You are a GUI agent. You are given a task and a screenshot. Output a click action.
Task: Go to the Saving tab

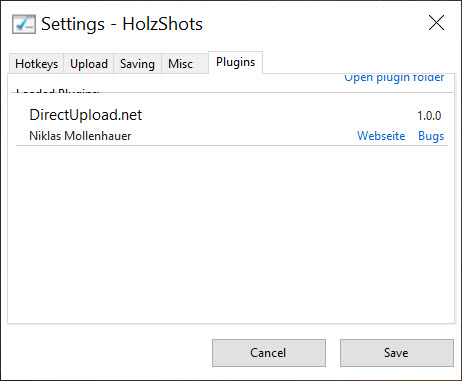click(x=137, y=64)
